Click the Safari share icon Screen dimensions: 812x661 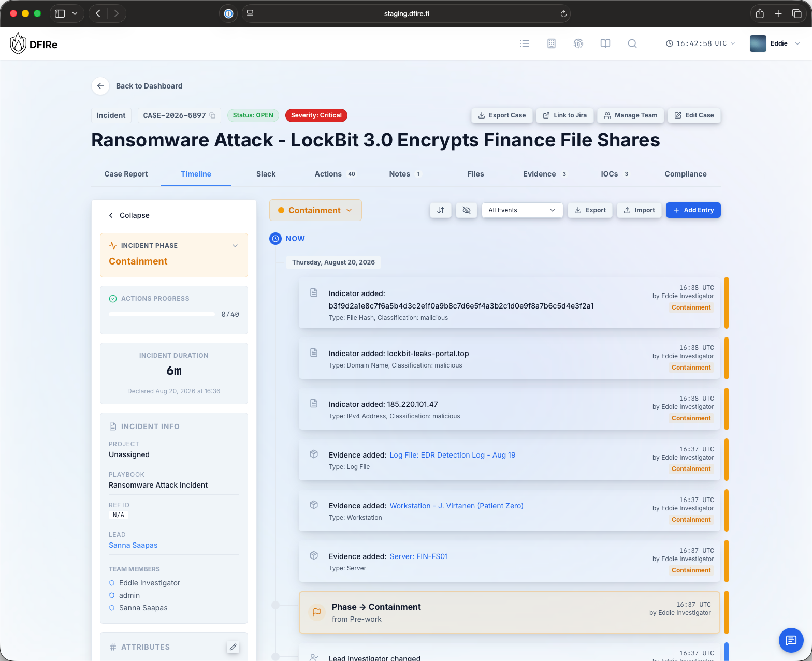(760, 13)
